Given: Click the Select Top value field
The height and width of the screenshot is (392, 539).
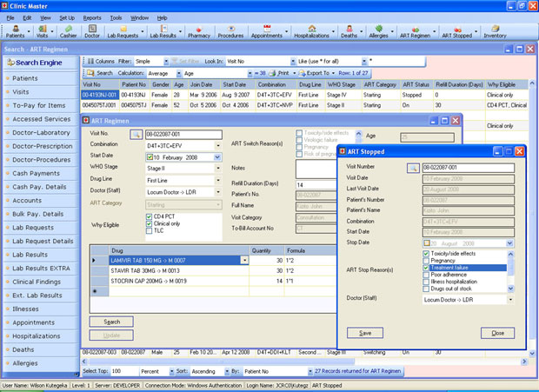Looking at the screenshot, I should click(x=123, y=371).
